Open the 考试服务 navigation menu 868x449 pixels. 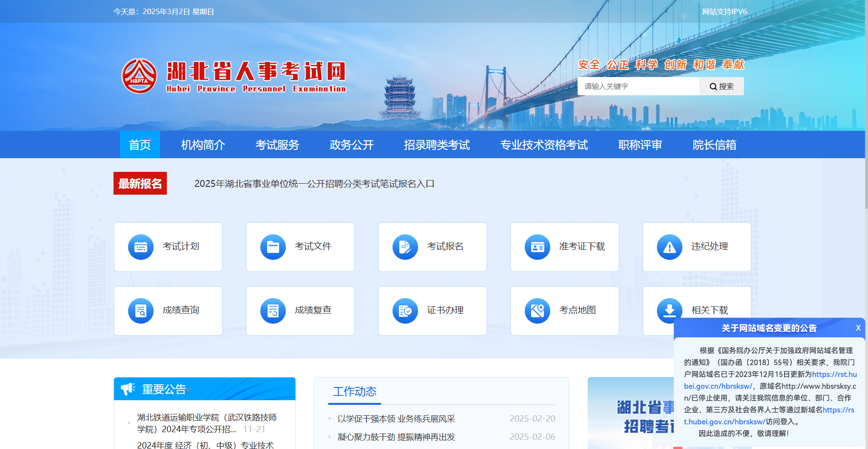(277, 145)
